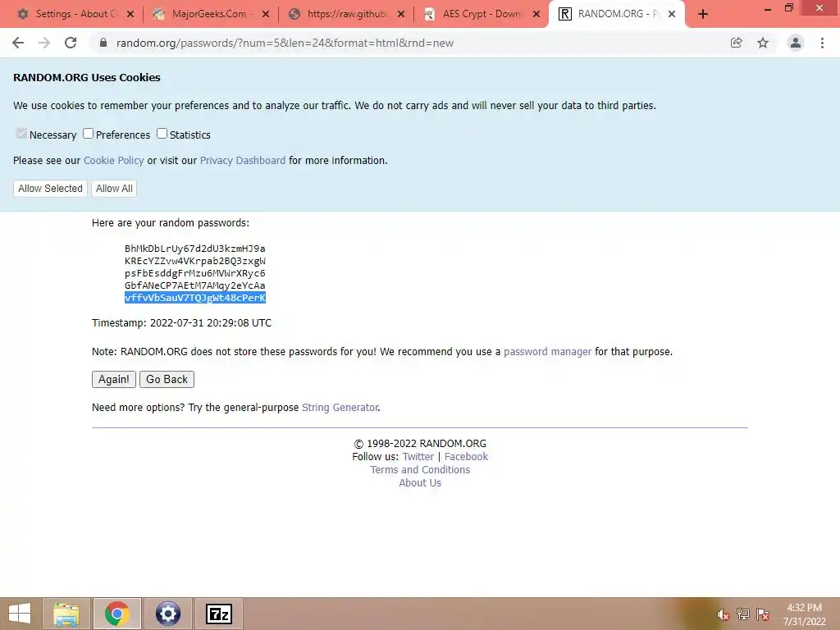
Task: Click the Timestamp line text
Action: tap(181, 323)
